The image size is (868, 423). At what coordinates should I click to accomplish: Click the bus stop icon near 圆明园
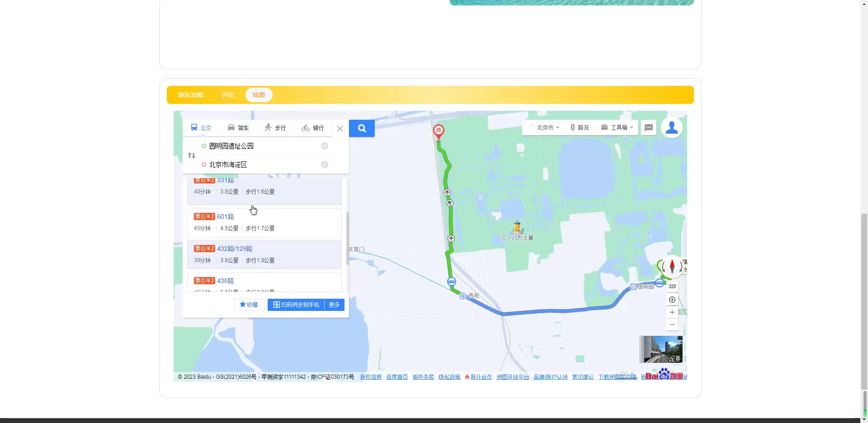660,283
